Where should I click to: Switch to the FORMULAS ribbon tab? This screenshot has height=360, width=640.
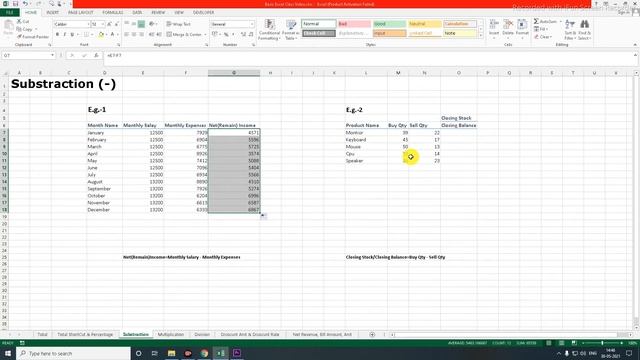pyautogui.click(x=113, y=13)
